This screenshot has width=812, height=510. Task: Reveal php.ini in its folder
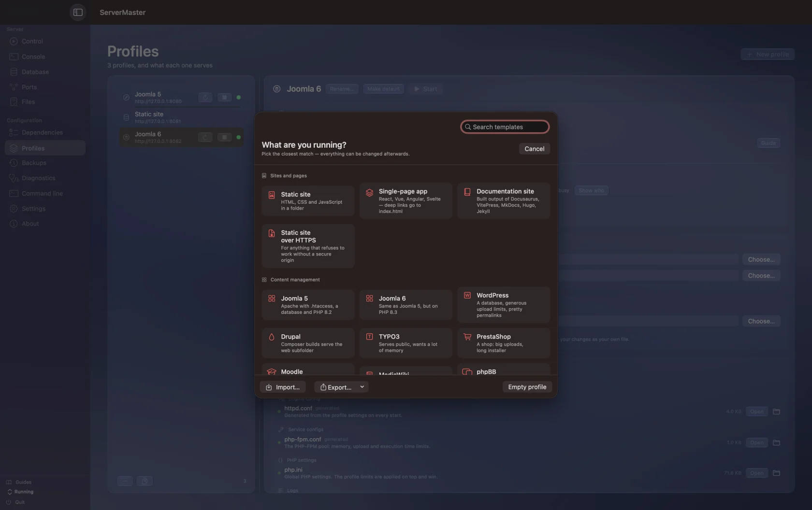tap(776, 473)
